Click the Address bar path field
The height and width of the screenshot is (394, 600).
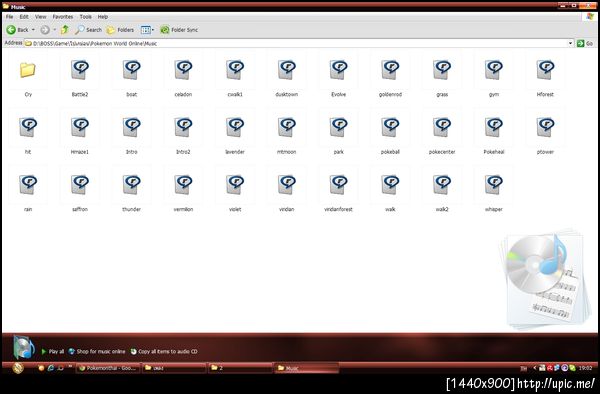(299, 44)
